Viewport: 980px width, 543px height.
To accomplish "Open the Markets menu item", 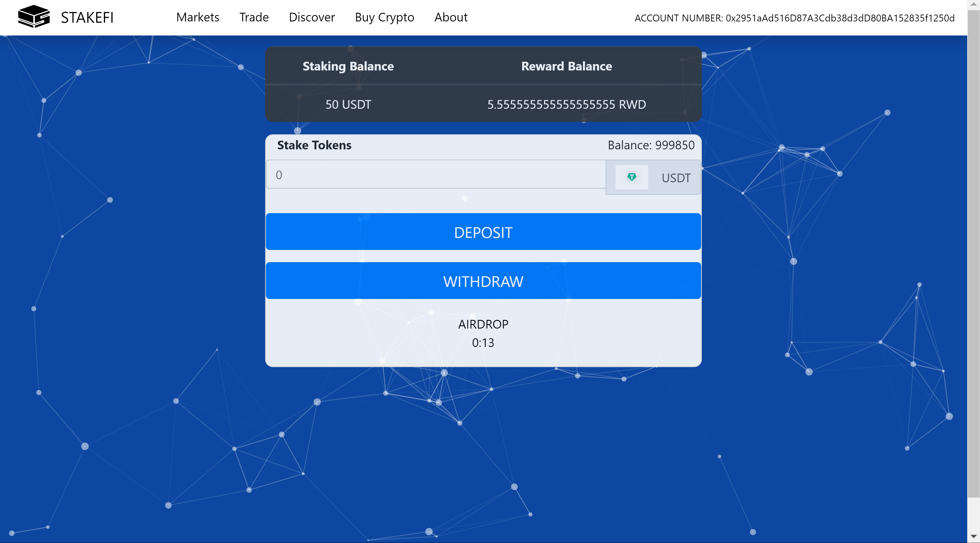I will coord(197,18).
